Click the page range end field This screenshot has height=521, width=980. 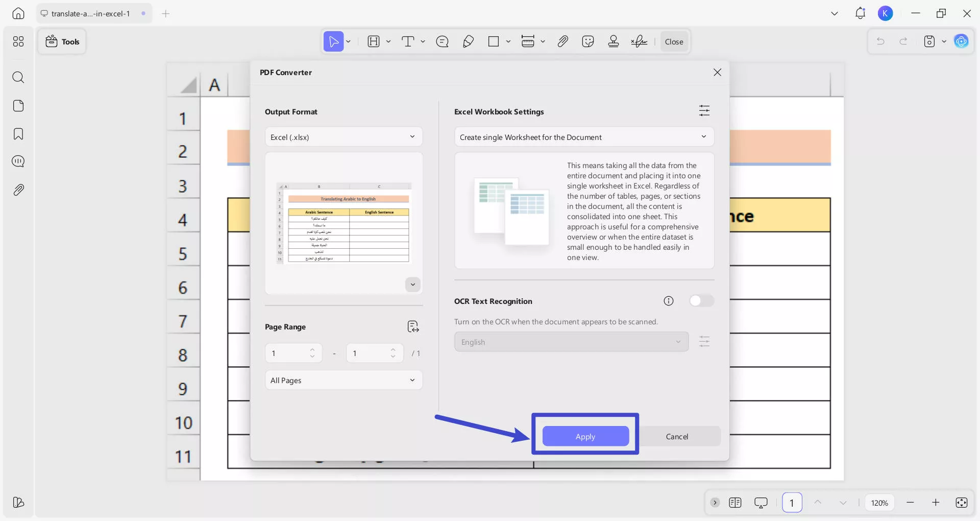(375, 353)
